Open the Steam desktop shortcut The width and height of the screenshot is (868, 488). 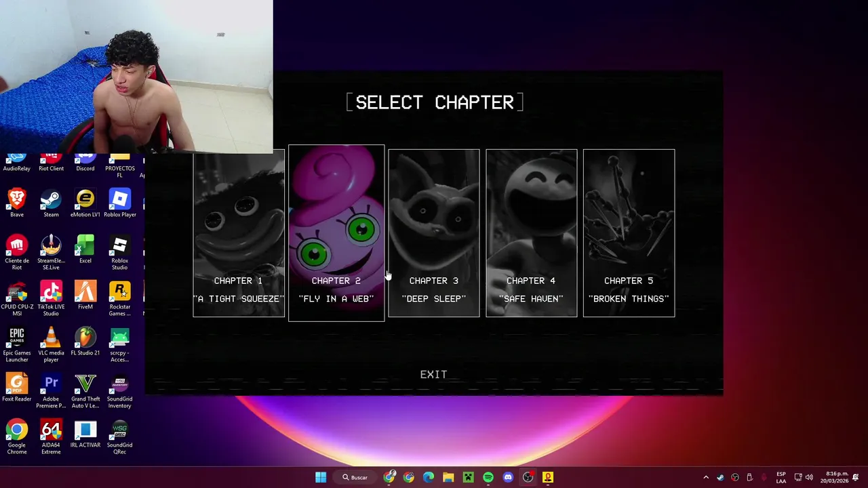(51, 203)
